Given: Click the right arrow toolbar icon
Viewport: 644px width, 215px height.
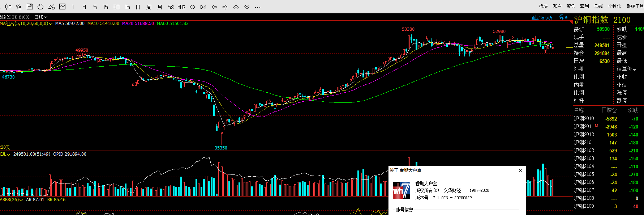Looking at the screenshot, I should [x=225, y=7].
